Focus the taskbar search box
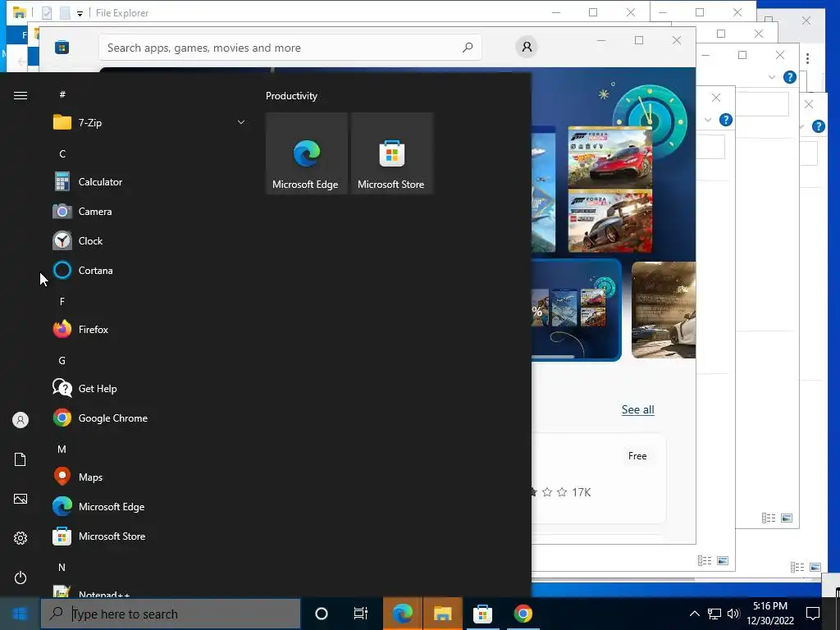Screen dimensions: 840x630 171,614
